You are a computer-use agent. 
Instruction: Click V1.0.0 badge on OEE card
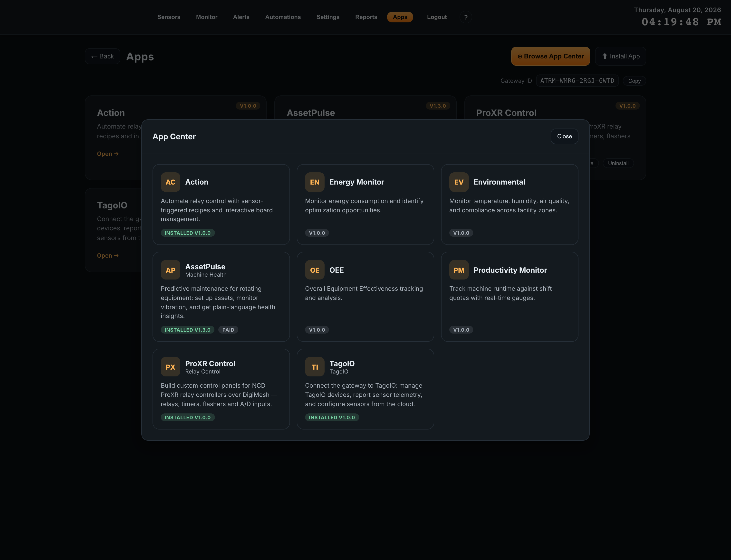tap(317, 330)
